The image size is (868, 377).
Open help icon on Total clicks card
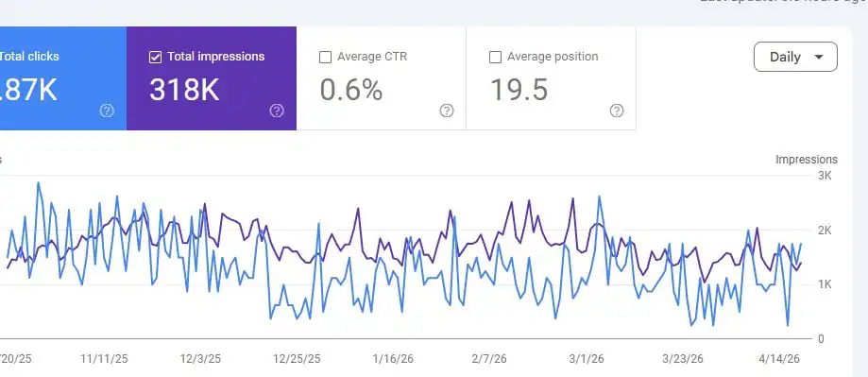pos(107,111)
